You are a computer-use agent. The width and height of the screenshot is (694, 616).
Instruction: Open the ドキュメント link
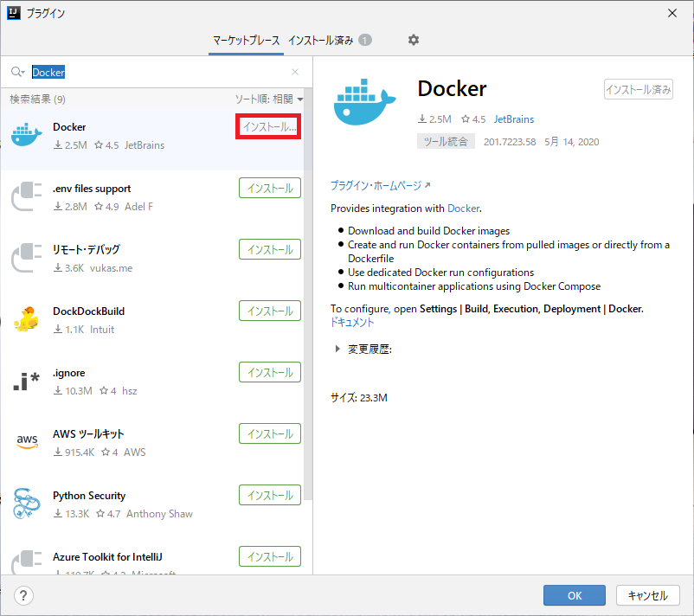pyautogui.click(x=352, y=323)
